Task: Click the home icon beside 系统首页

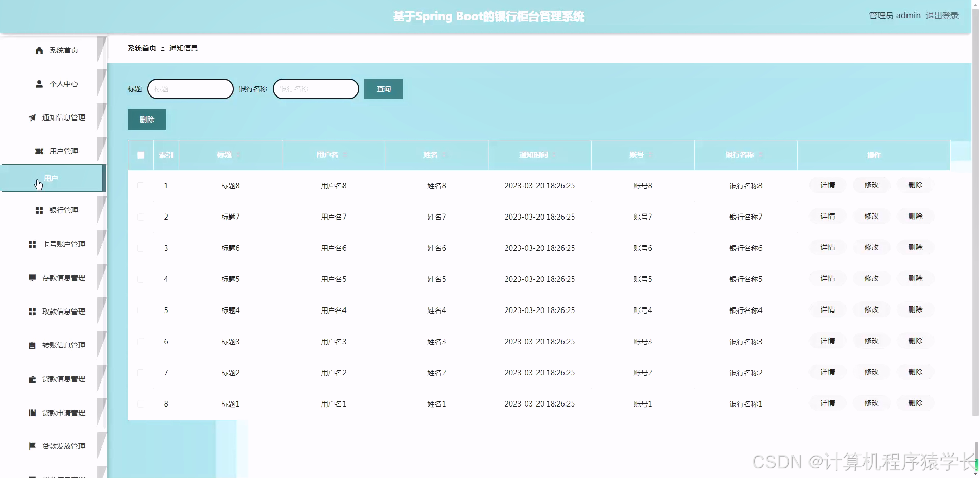Action: [x=39, y=50]
